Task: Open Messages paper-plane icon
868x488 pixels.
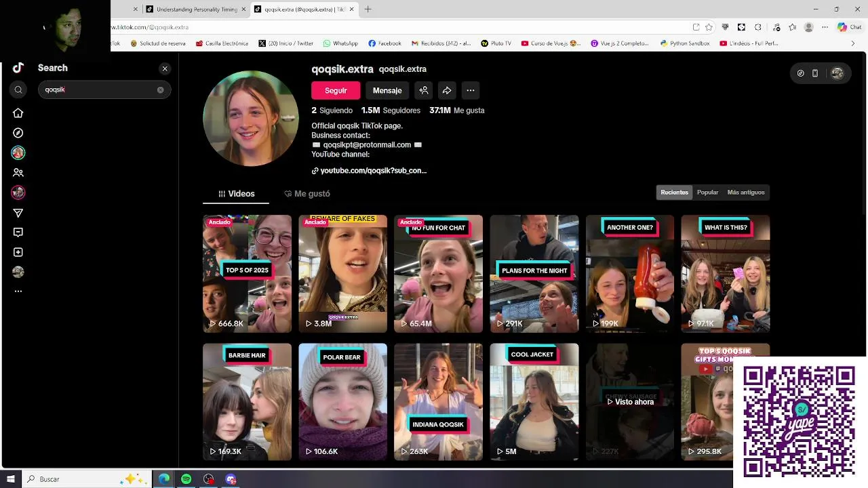Action: tap(18, 213)
